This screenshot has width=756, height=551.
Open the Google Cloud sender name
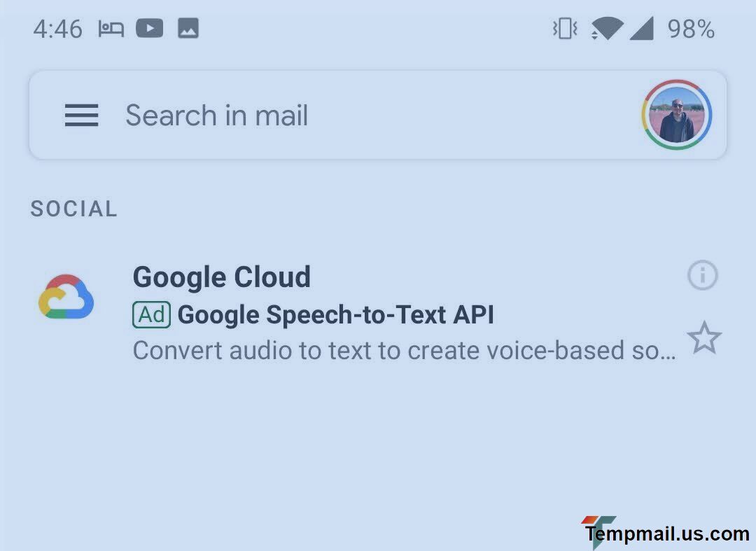point(221,277)
